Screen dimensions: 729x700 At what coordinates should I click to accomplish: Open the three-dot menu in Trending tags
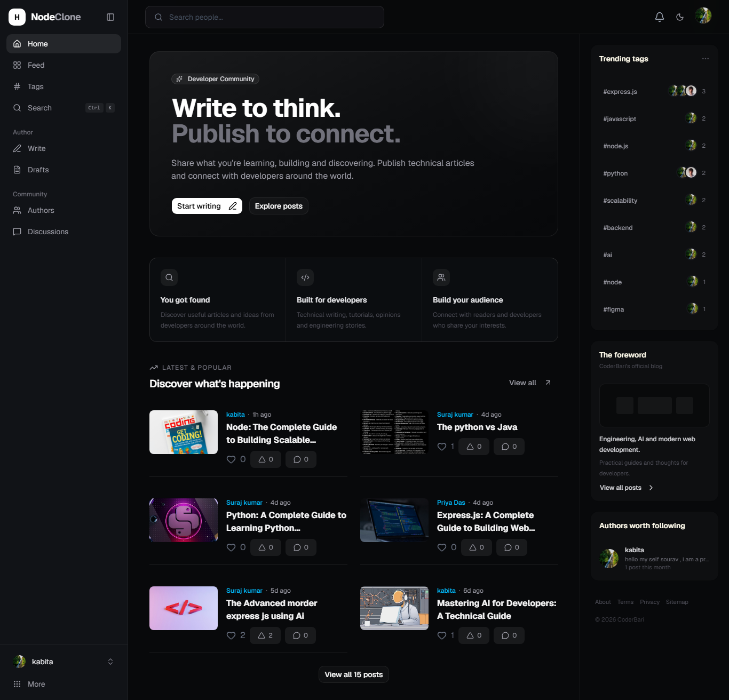tap(706, 59)
